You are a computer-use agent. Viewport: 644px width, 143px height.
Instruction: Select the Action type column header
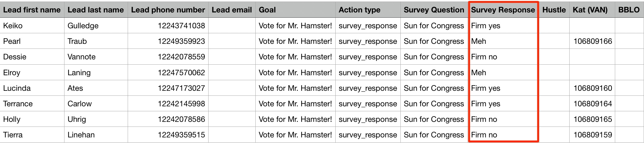(x=368, y=10)
